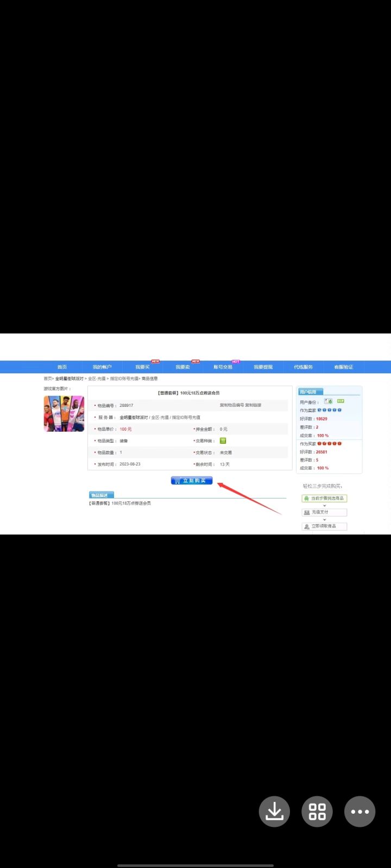Click the 全区-充值 breadcrumb link
Viewport: 391px width, 868px height.
pos(97,379)
